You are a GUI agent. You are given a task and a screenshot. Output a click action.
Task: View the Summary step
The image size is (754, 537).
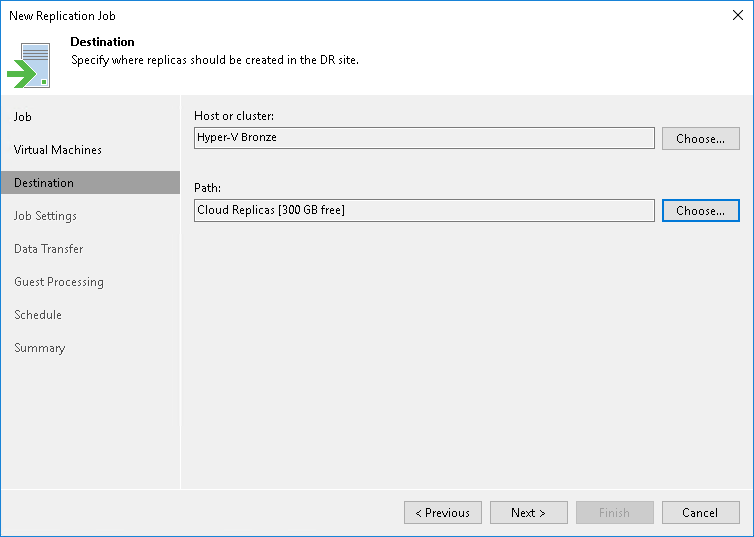39,348
